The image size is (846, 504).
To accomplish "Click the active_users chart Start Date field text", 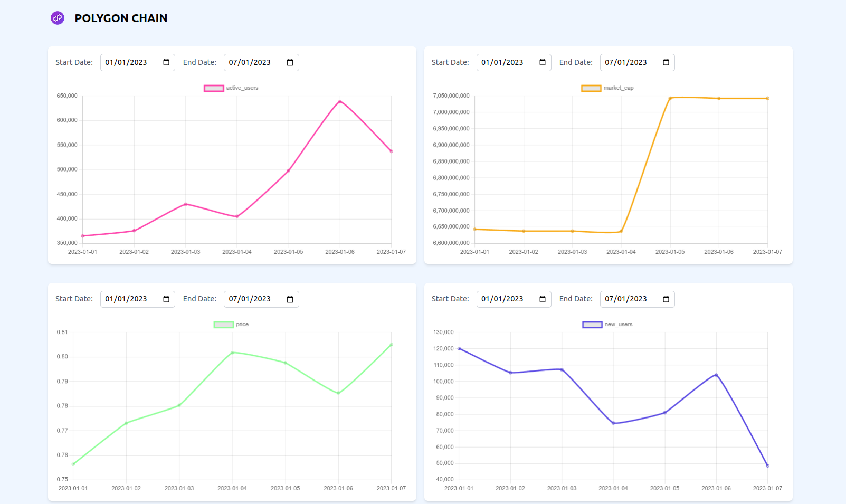I will (x=126, y=62).
